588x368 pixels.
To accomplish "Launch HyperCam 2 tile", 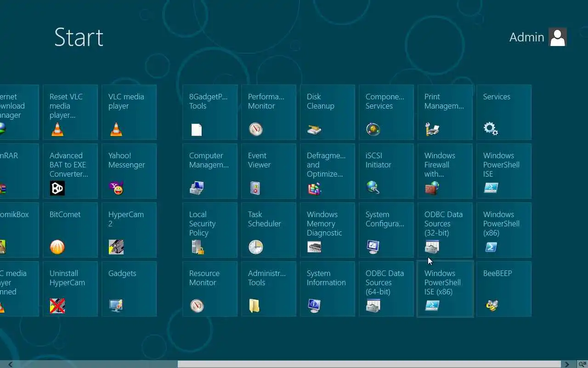I will pos(129,230).
